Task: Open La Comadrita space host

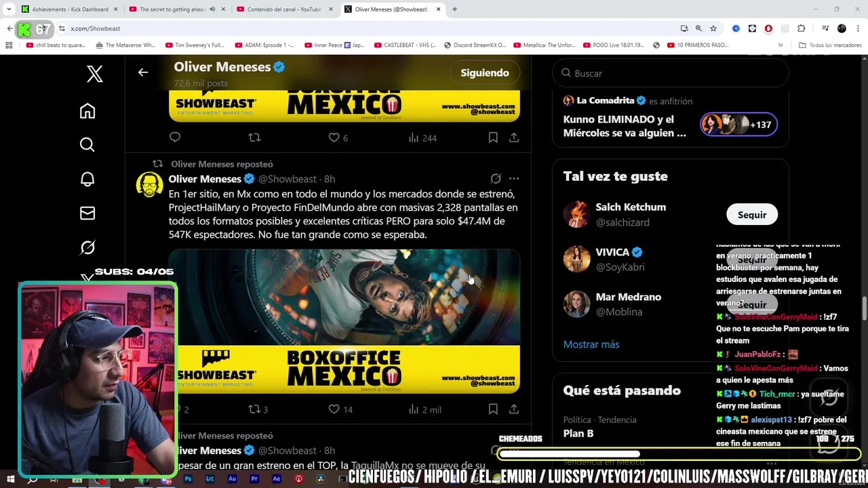Action: (605, 100)
